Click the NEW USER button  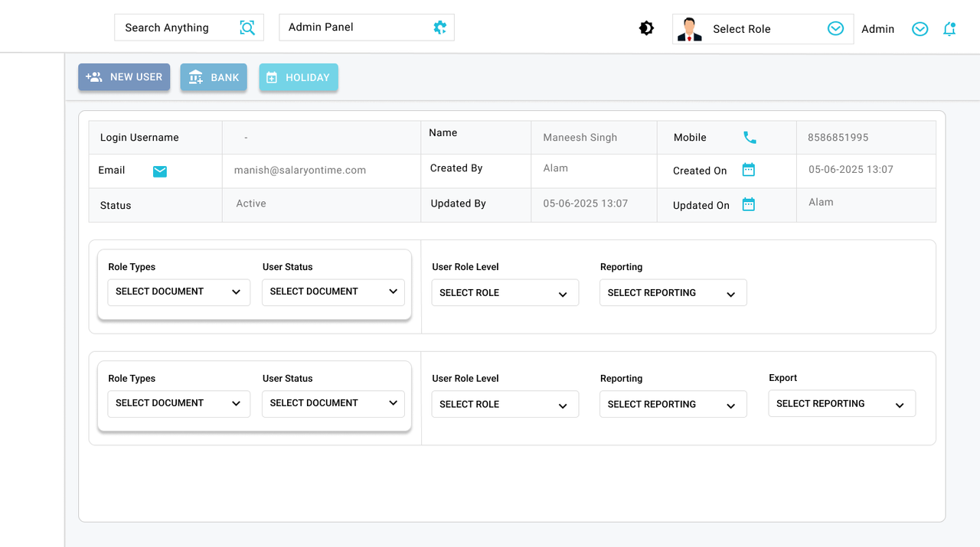click(x=124, y=77)
